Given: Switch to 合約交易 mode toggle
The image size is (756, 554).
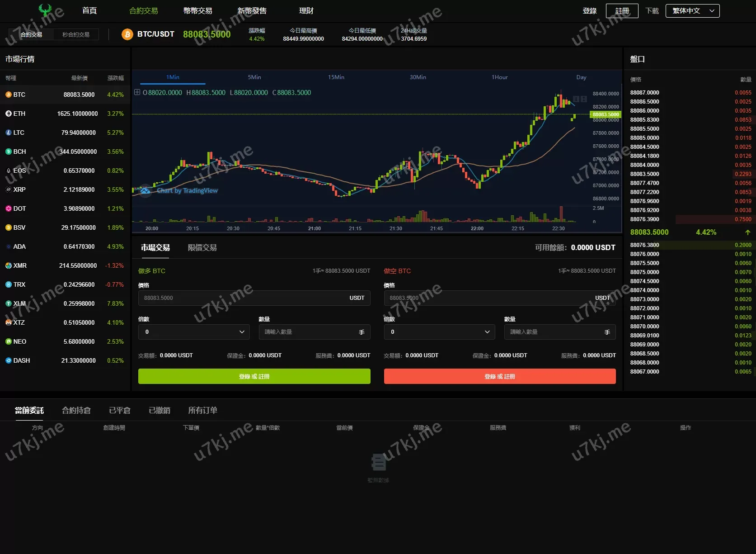Looking at the screenshot, I should click(31, 34).
